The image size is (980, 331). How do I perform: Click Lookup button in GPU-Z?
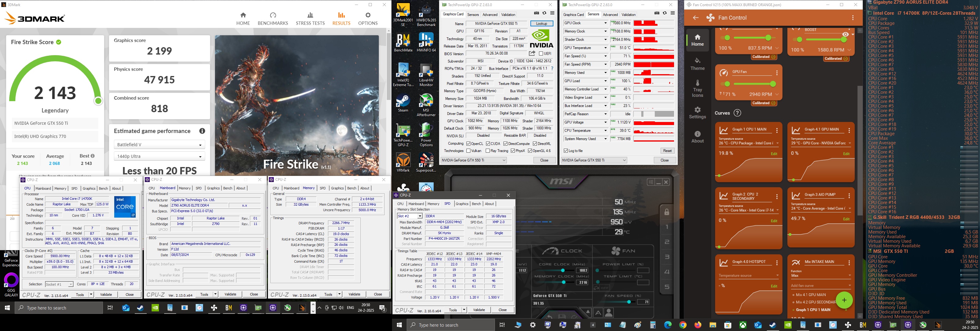(541, 23)
